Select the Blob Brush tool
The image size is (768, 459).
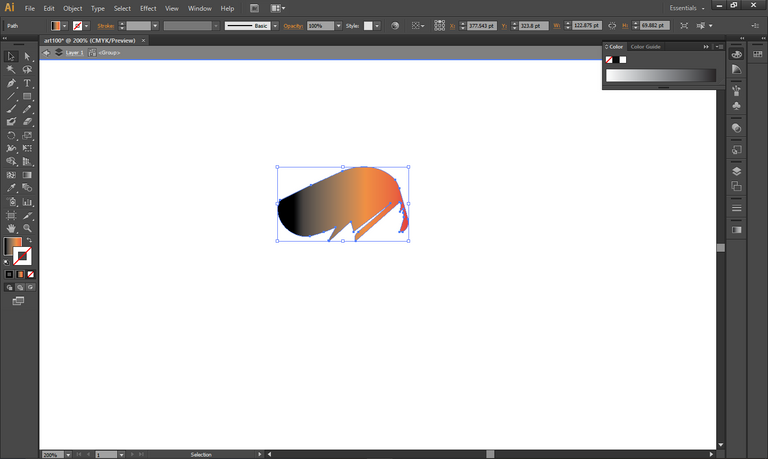point(11,121)
